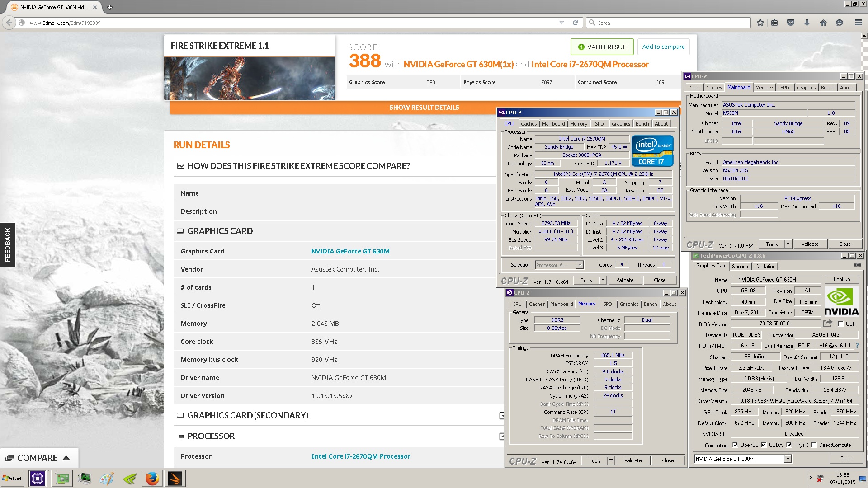The image size is (868, 488).
Task: Toggle the UEFI checkbox in GPU-Z
Action: tap(840, 324)
